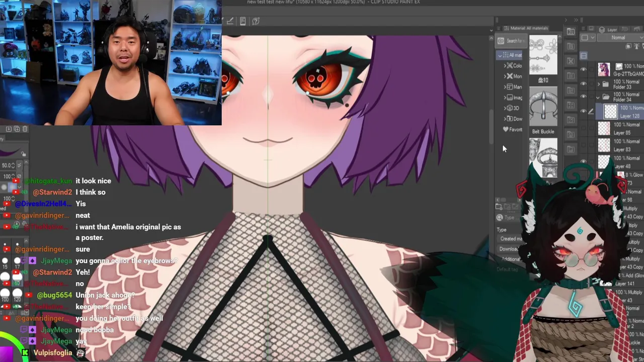Expand the Download material category
644x362 pixels.
[505, 119]
